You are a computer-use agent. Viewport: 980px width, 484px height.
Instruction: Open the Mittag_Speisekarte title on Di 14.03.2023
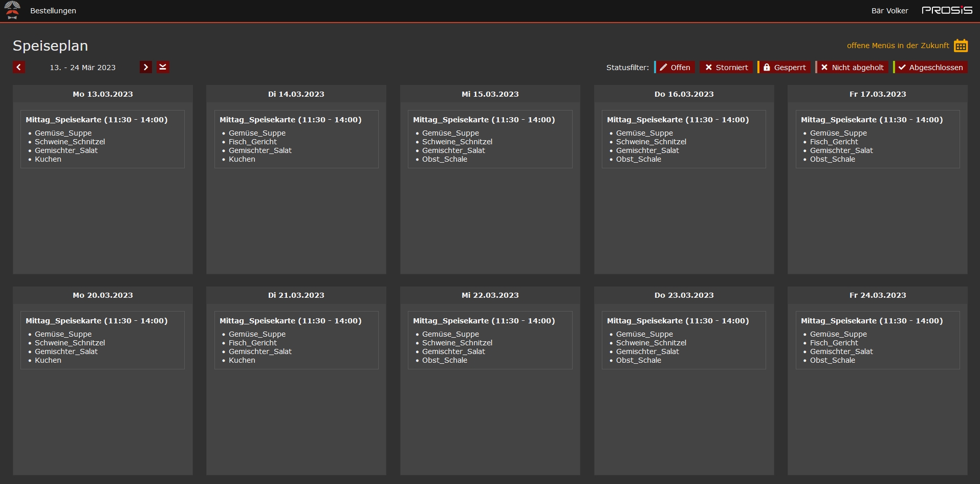click(x=291, y=120)
